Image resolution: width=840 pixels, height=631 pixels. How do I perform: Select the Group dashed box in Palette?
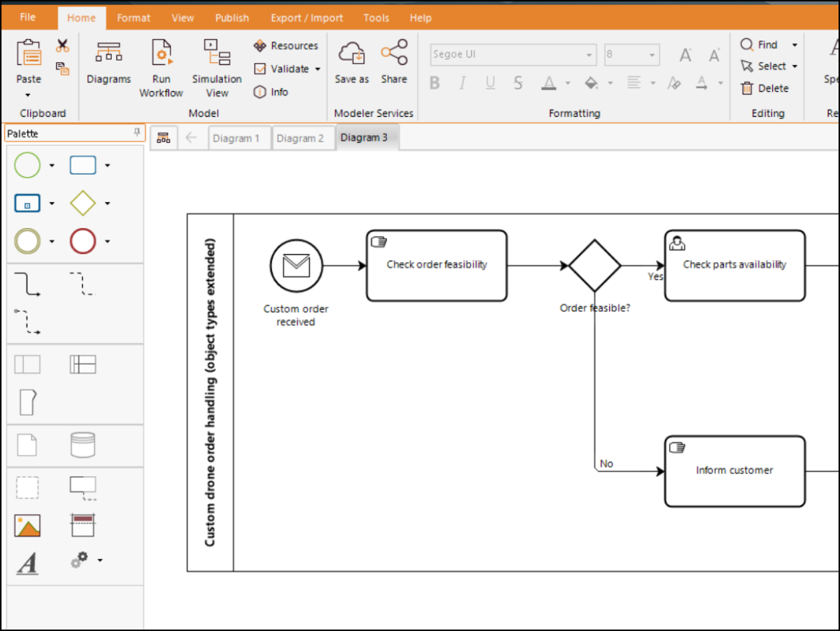click(x=27, y=488)
